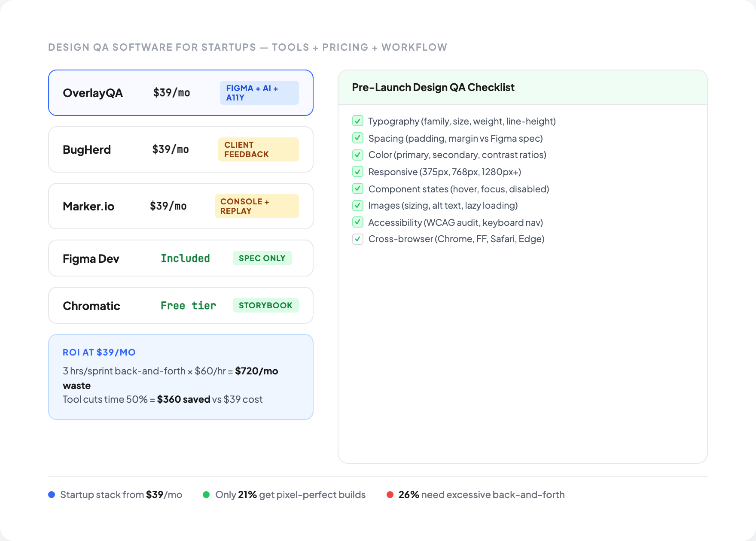Toggle the Responsive checklist checkbox
Viewport: 756px width, 541px height.
358,172
